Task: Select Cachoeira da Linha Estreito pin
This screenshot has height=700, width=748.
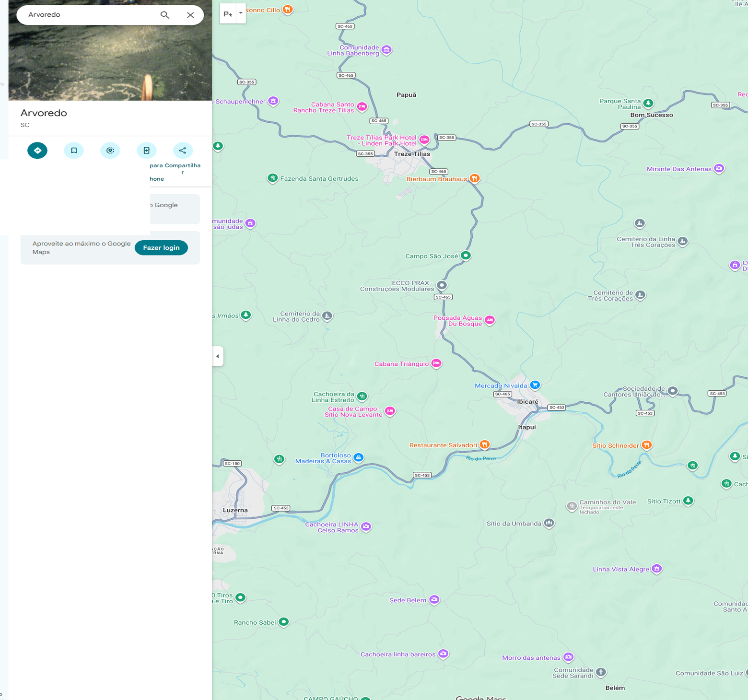Action: pyautogui.click(x=362, y=396)
